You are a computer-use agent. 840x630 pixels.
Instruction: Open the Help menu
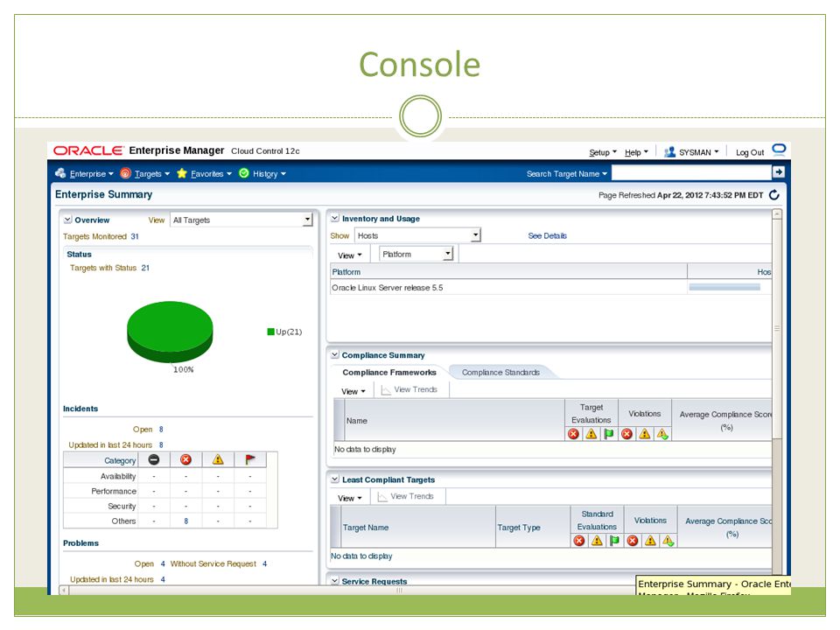point(636,152)
